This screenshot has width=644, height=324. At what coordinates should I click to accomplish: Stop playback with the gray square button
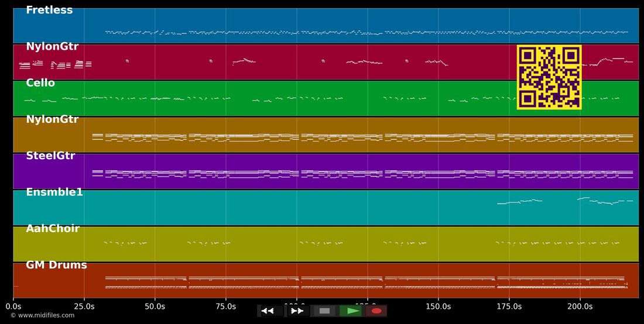324,311
